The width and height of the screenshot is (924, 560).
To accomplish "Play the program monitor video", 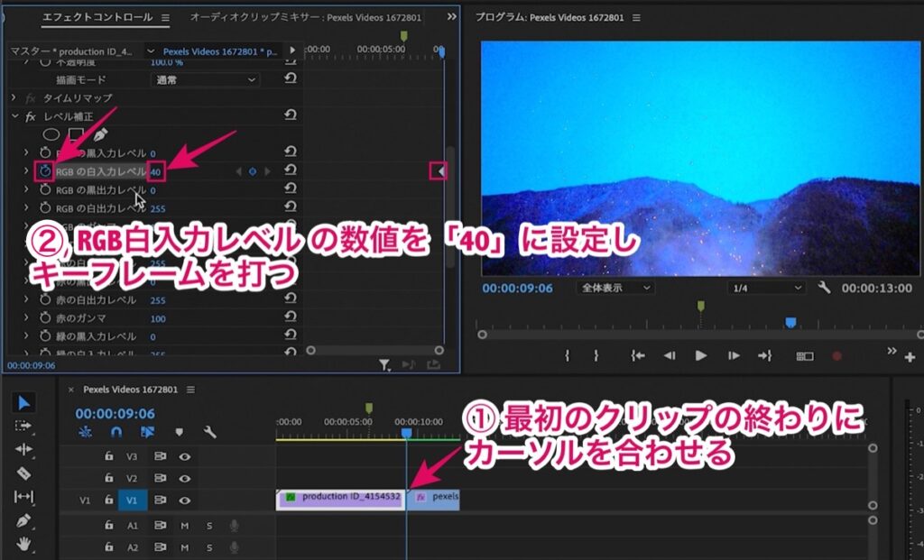I will click(x=700, y=355).
